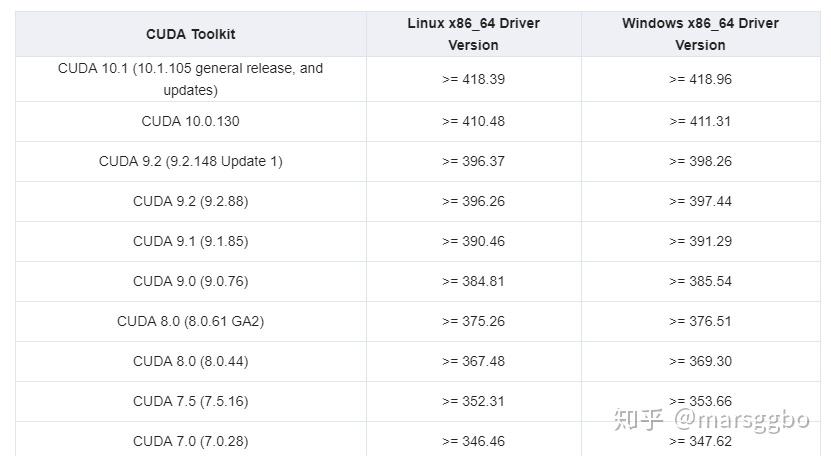Click the CUDA 8.0 (8.0.44) cell
The image size is (831, 456).
[190, 361]
